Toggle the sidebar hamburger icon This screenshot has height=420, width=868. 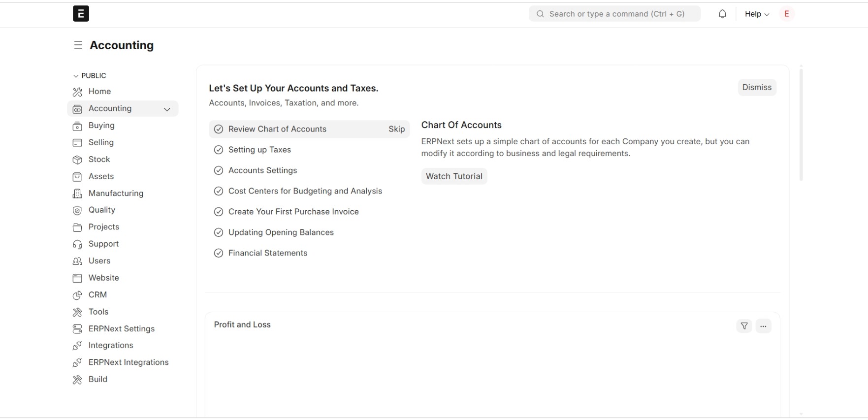click(x=78, y=45)
